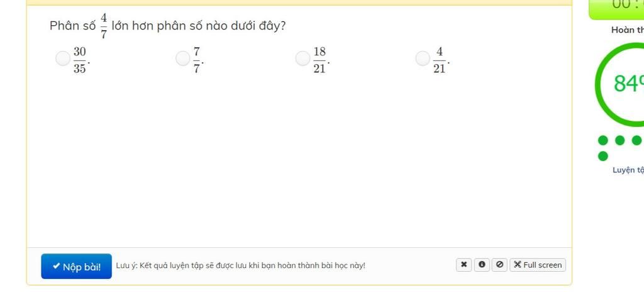The width and height of the screenshot is (644, 292).
Task: Click the question text Phân số lớn hơn
Action: pyautogui.click(x=167, y=26)
